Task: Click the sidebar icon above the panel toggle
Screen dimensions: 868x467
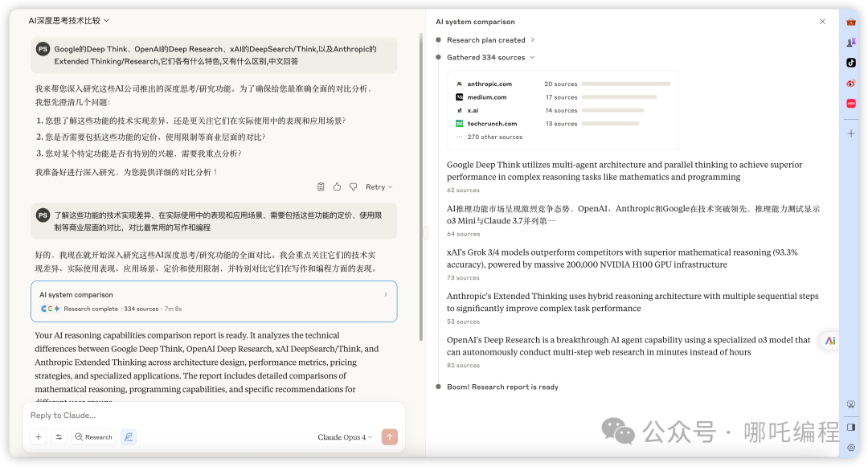Action: [x=851, y=404]
